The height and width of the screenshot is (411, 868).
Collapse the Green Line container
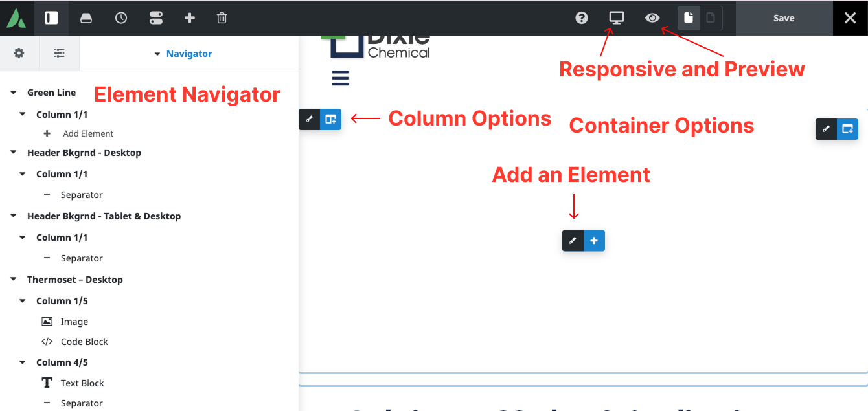pos(13,93)
